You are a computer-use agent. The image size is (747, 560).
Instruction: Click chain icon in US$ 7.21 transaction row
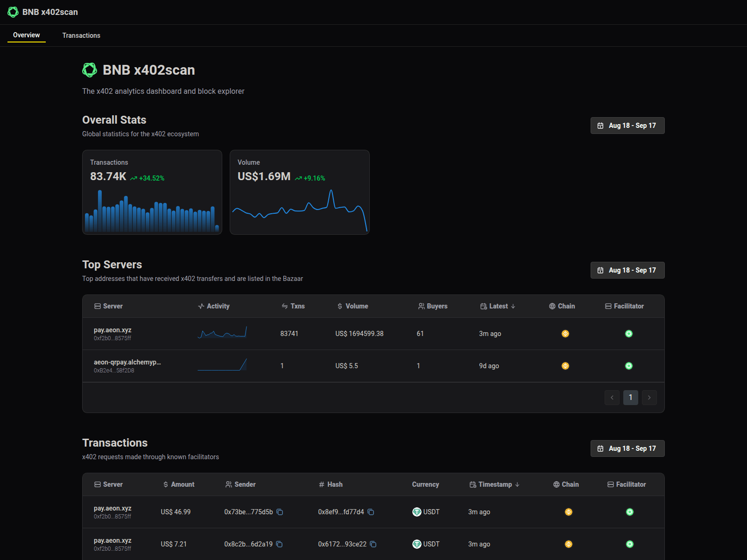569,544
